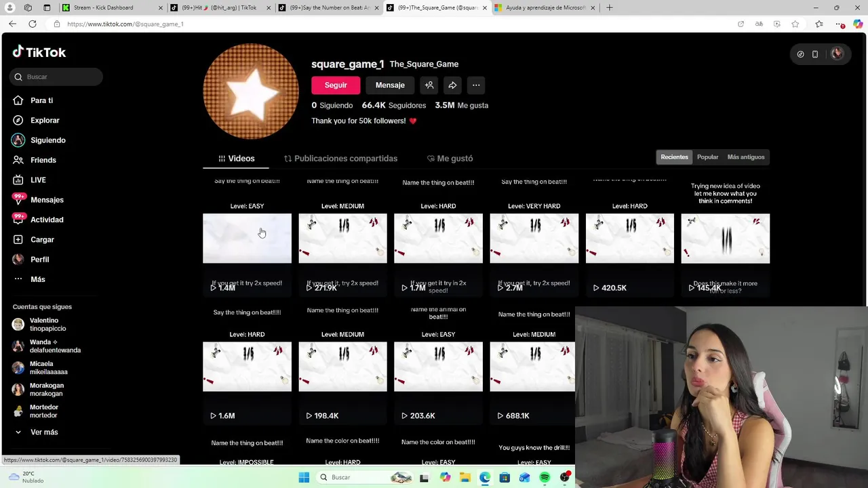Click the TikTok logo
The image size is (868, 488).
(x=39, y=52)
